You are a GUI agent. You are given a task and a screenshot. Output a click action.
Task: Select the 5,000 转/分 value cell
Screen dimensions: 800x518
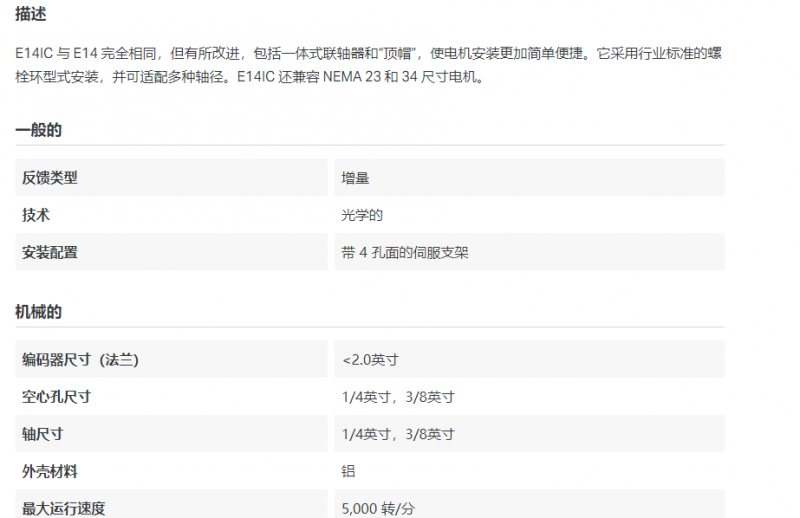[x=378, y=507]
